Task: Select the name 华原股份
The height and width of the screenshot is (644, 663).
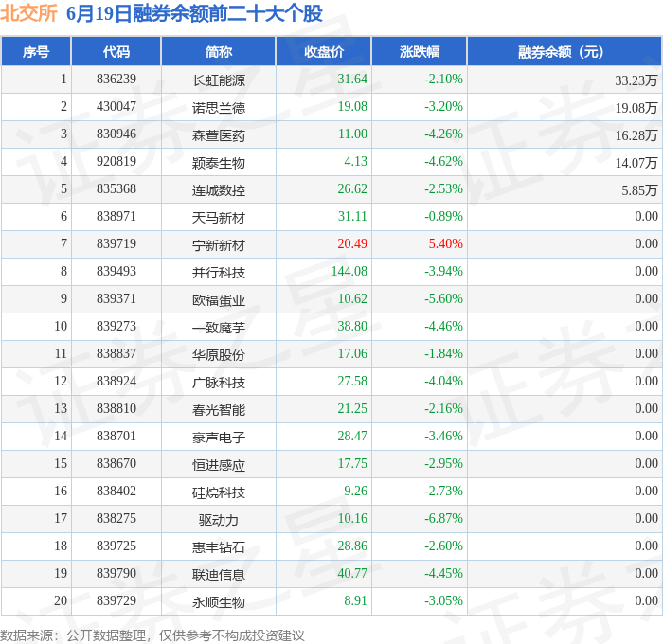Action: (219, 355)
